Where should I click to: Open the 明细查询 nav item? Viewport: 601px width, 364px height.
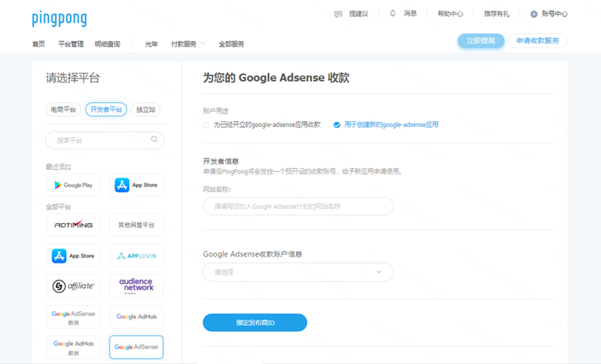pyautogui.click(x=107, y=44)
